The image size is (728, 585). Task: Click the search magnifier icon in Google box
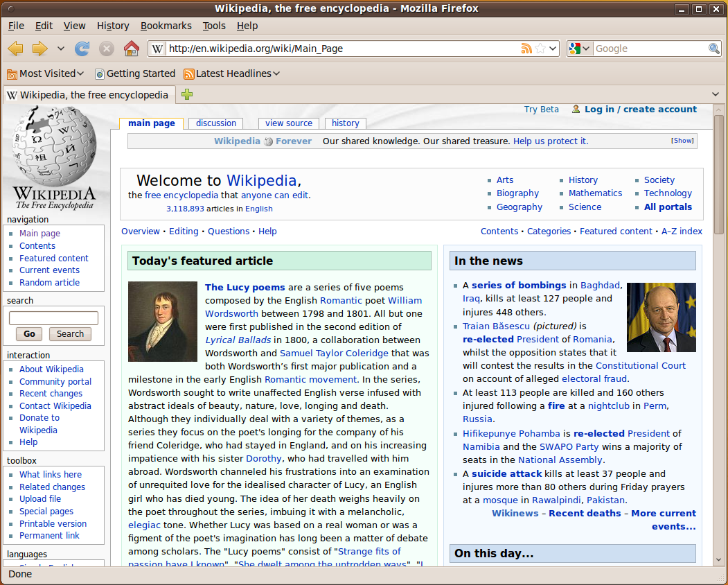click(x=713, y=49)
